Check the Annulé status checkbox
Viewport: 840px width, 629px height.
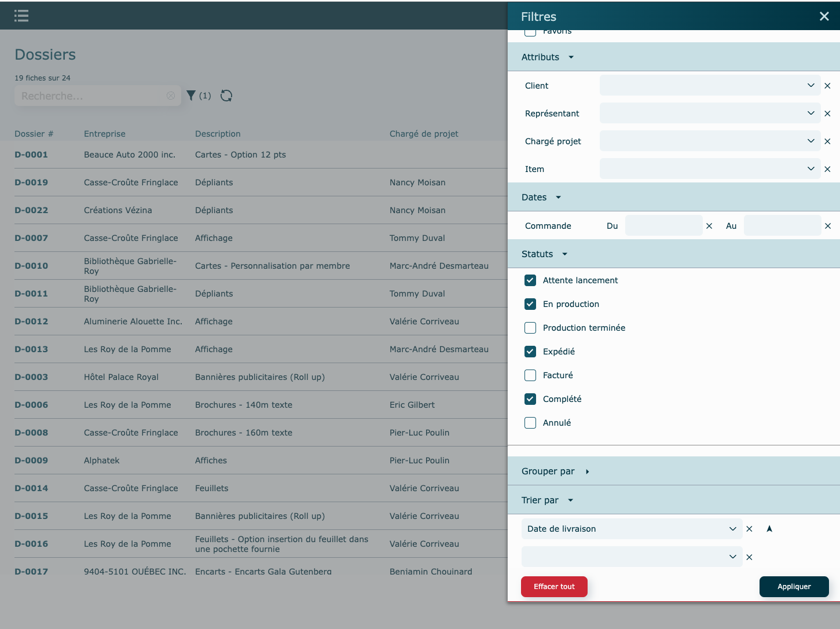530,423
